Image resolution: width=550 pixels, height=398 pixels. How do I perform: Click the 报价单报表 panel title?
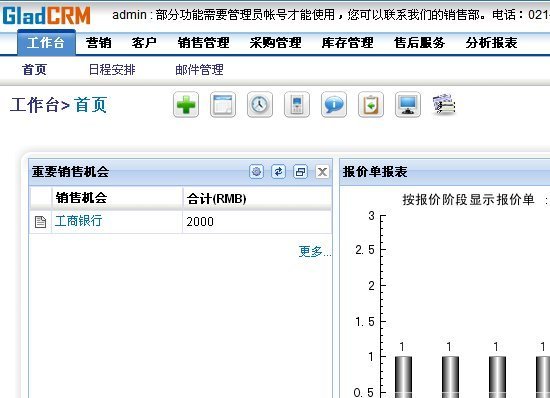[375, 171]
